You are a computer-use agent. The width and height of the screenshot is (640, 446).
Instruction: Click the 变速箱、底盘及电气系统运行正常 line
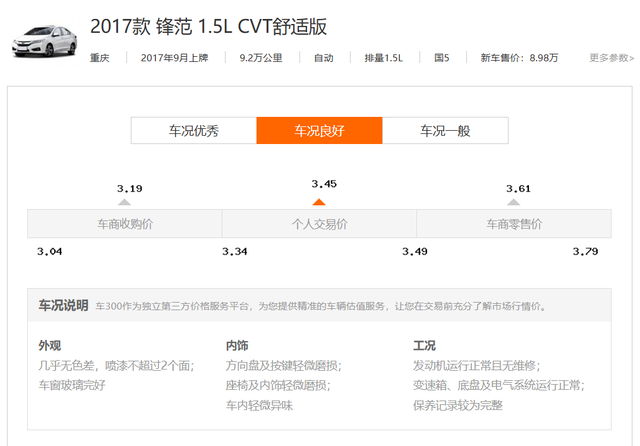click(499, 385)
